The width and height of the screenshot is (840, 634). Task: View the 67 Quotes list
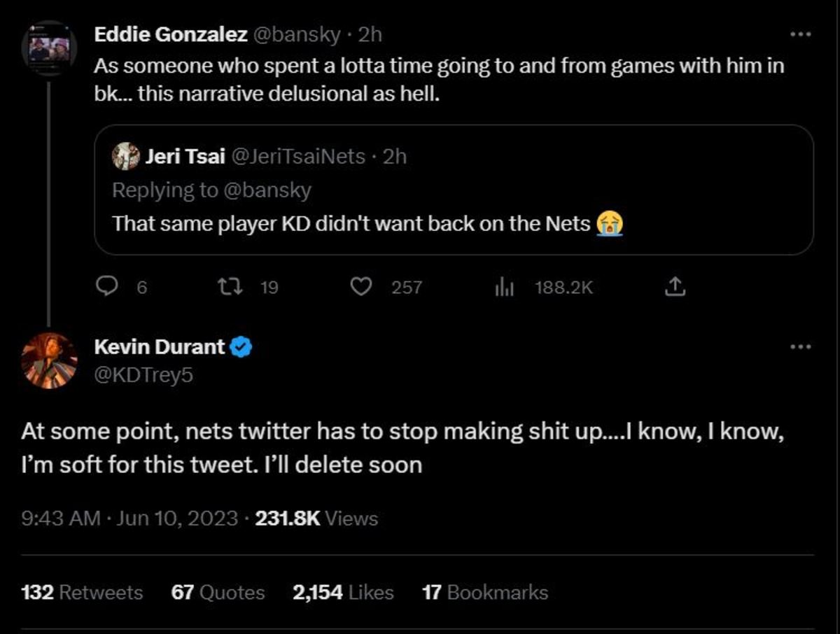pos(218,593)
